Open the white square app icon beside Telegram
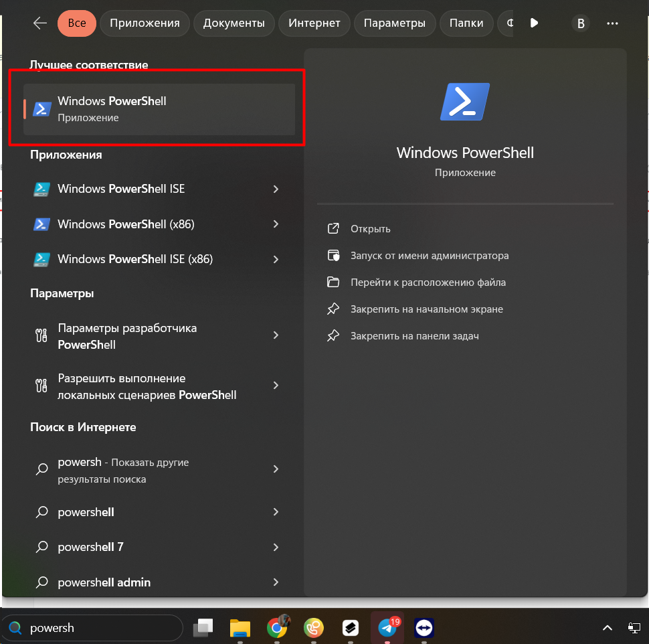649x644 pixels. [x=350, y=628]
